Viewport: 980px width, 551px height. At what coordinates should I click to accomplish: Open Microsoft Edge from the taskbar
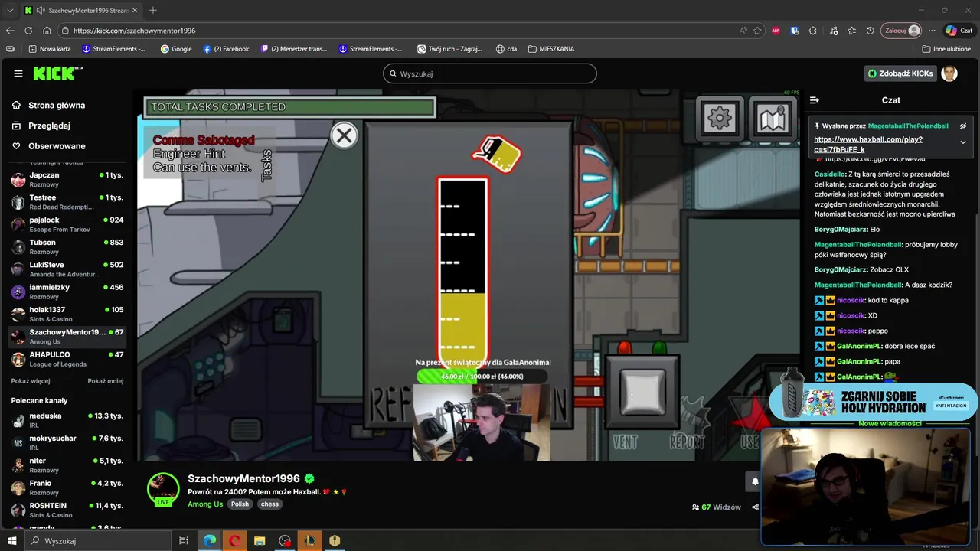[209, 541]
